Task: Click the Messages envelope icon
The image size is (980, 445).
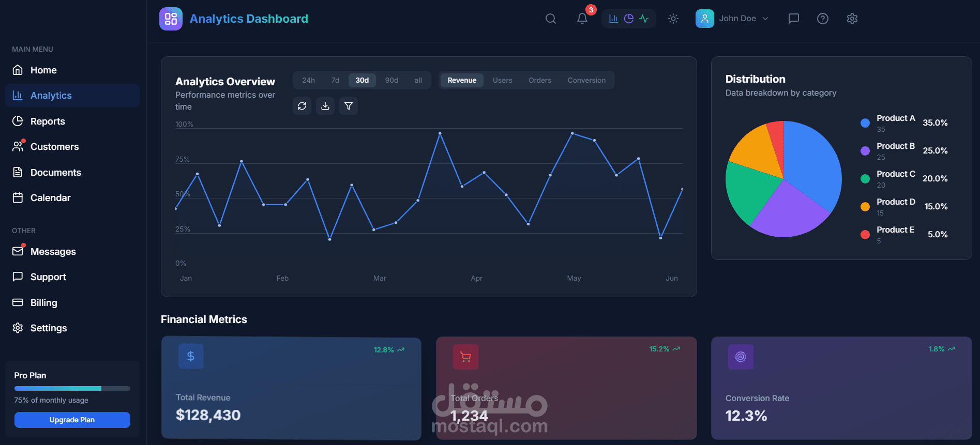Action: pos(18,251)
